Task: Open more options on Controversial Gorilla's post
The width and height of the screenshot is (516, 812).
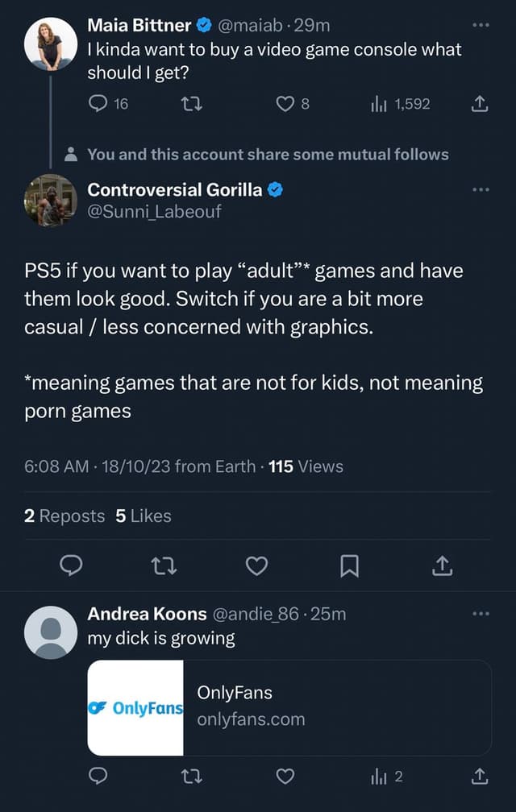Action: pos(481,189)
